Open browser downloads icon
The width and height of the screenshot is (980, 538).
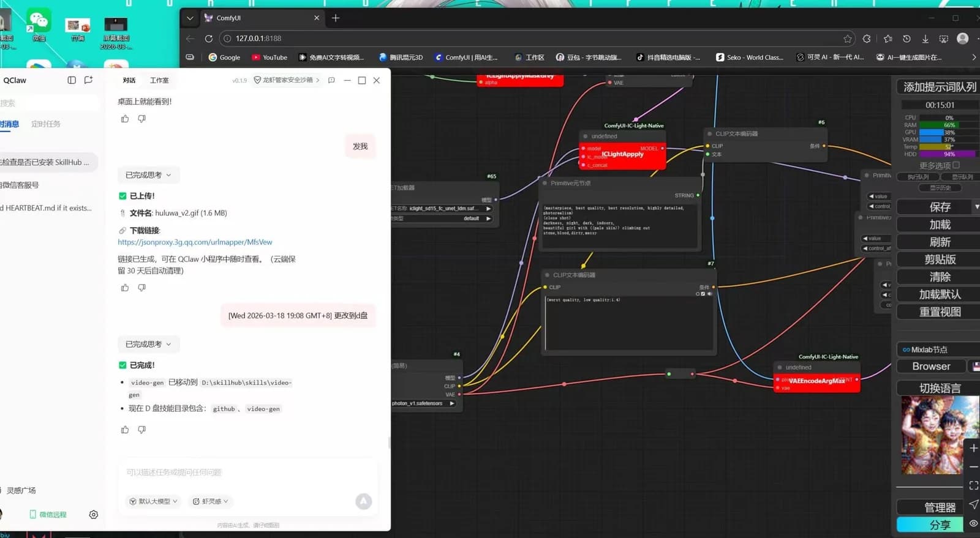[x=925, y=39]
